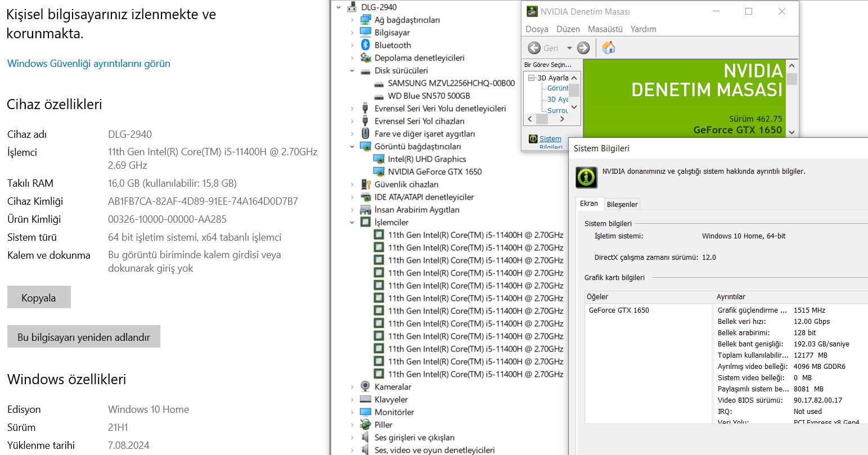Click the Depolama denetleyicileri icon

365,58
